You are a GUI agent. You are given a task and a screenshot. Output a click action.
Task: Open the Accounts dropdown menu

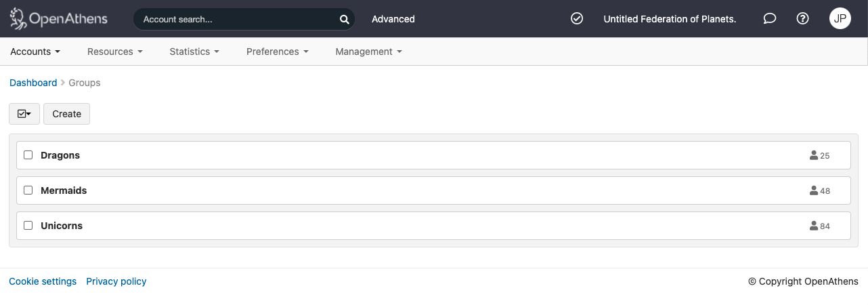tap(35, 52)
